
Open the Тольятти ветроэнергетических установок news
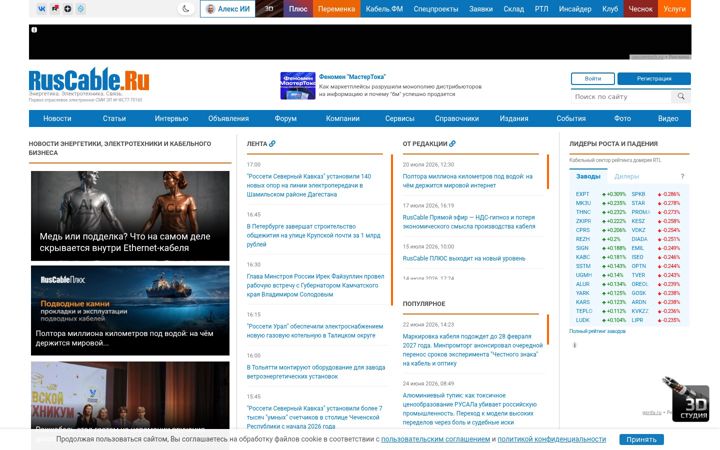coord(316,371)
